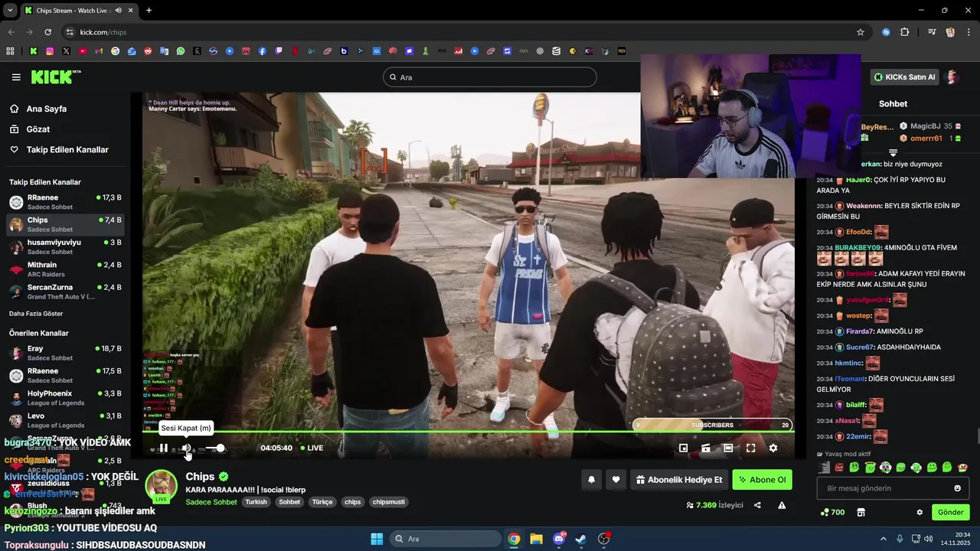
Task: Toggle the heart follow button for Chips
Action: pos(616,480)
